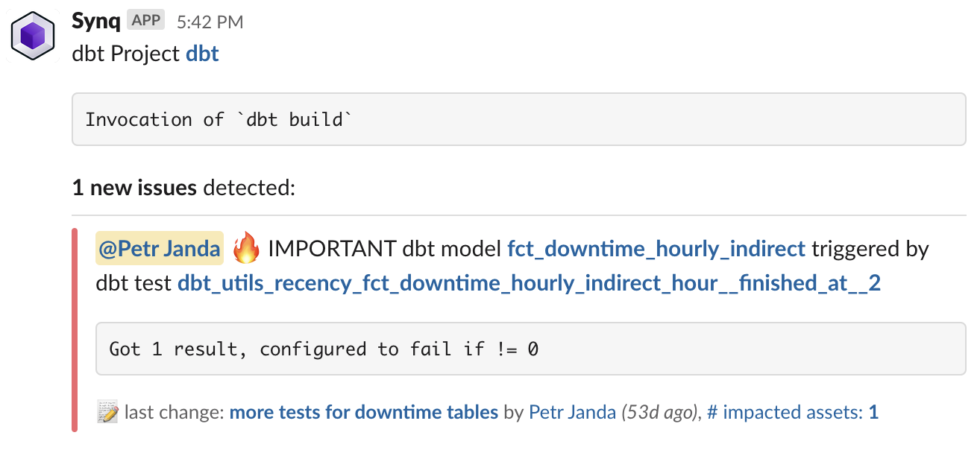This screenshot has height=450, width=980.
Task: Open the fct_downtime_hourly_indirect model link
Action: tap(656, 248)
